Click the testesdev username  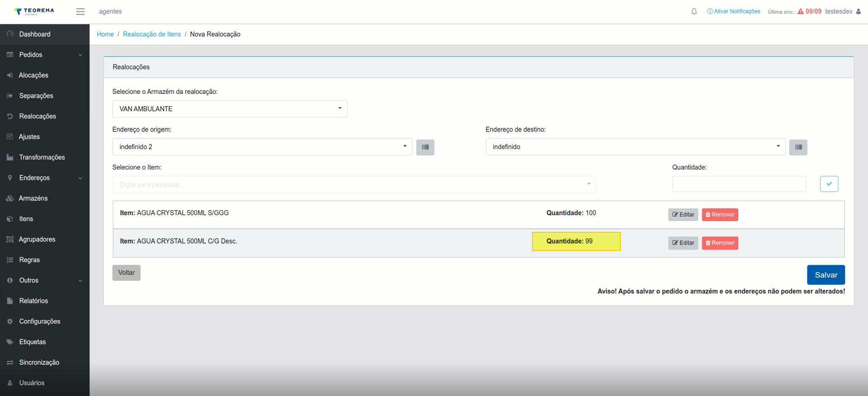[839, 11]
